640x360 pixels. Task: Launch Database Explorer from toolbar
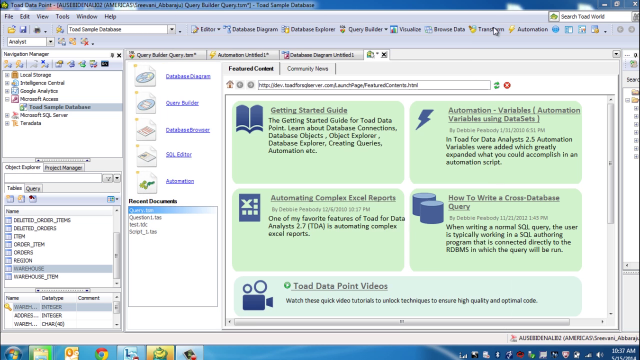(309, 29)
